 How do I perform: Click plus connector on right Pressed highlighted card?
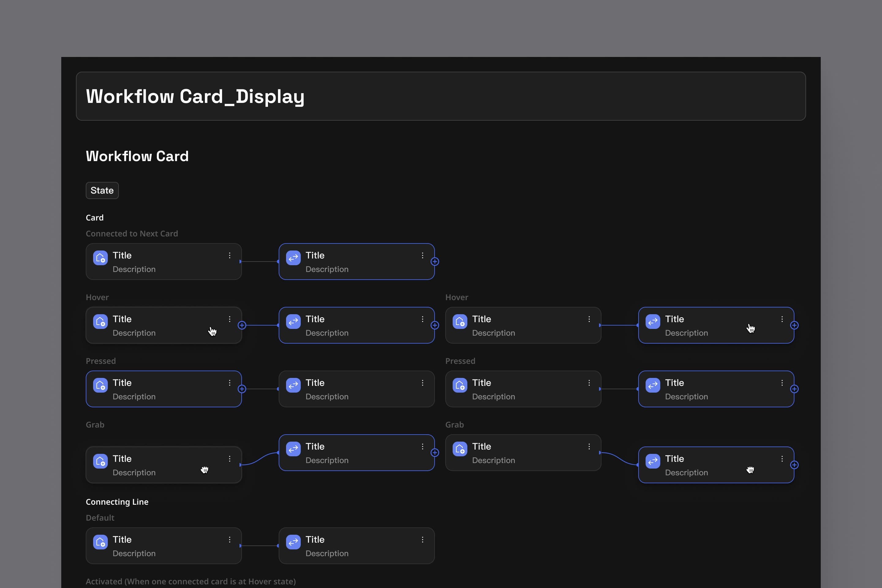pyautogui.click(x=794, y=389)
